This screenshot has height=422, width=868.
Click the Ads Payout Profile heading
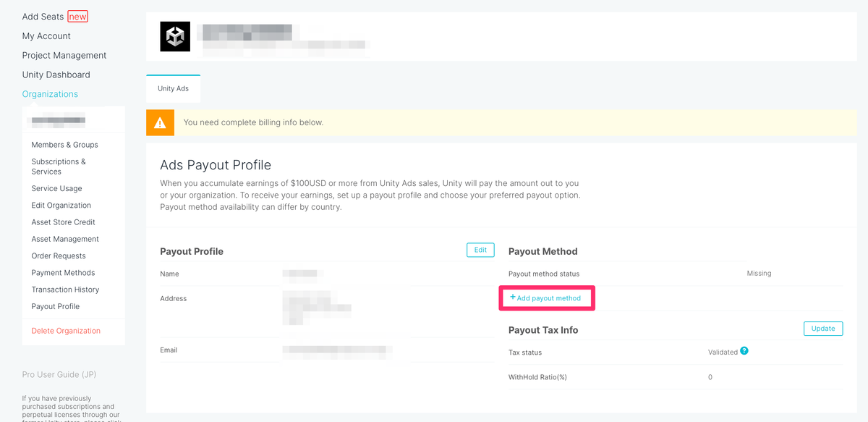(x=216, y=165)
